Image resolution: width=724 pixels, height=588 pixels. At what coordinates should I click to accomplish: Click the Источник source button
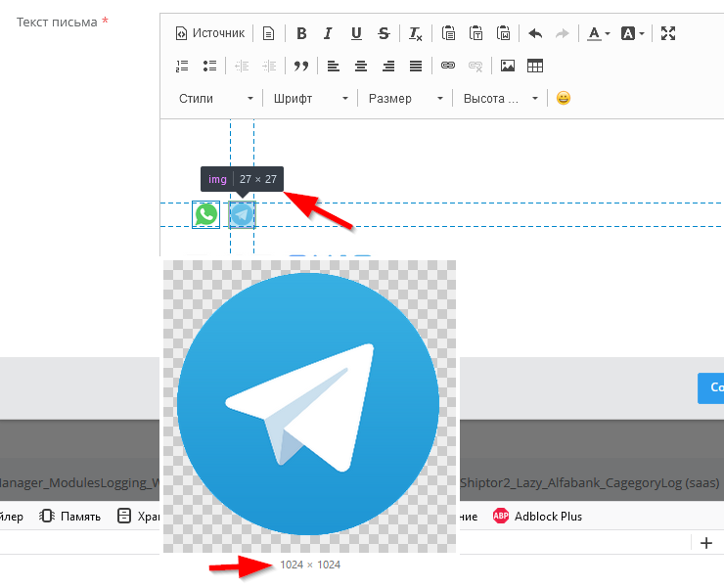209,33
